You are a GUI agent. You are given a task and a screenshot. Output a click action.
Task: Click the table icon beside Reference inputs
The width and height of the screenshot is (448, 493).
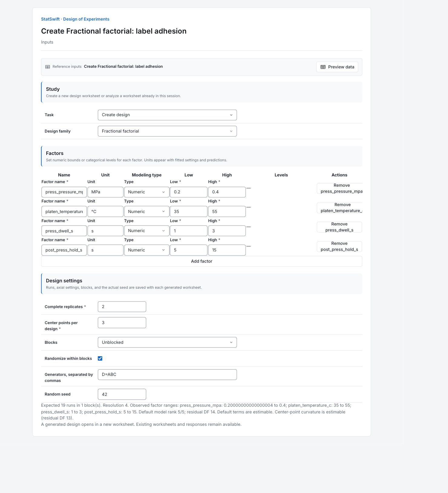(x=47, y=67)
